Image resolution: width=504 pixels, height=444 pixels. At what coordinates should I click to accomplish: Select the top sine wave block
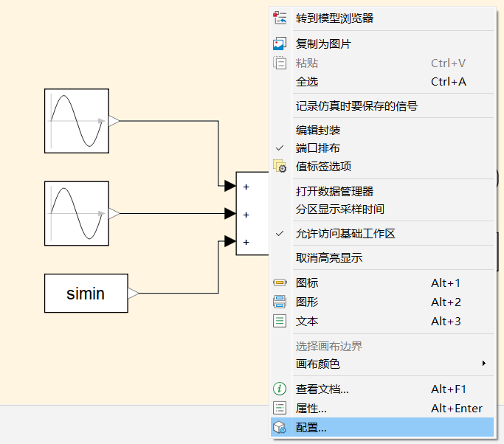(x=77, y=121)
